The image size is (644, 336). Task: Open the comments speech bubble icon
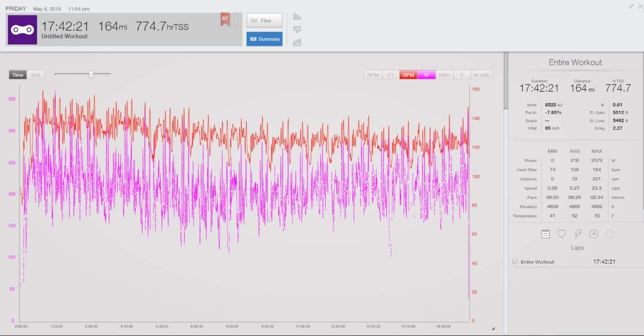tap(297, 30)
